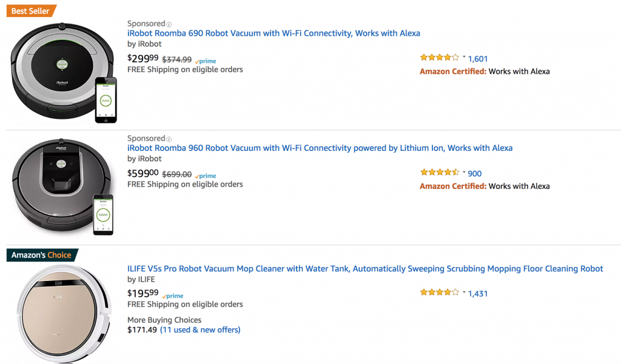Click the prime logo next to $299.99
The image size is (621, 364).
tap(206, 61)
